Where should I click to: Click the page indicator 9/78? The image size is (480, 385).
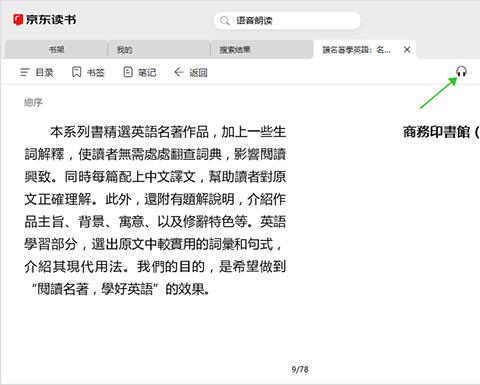coord(300,369)
